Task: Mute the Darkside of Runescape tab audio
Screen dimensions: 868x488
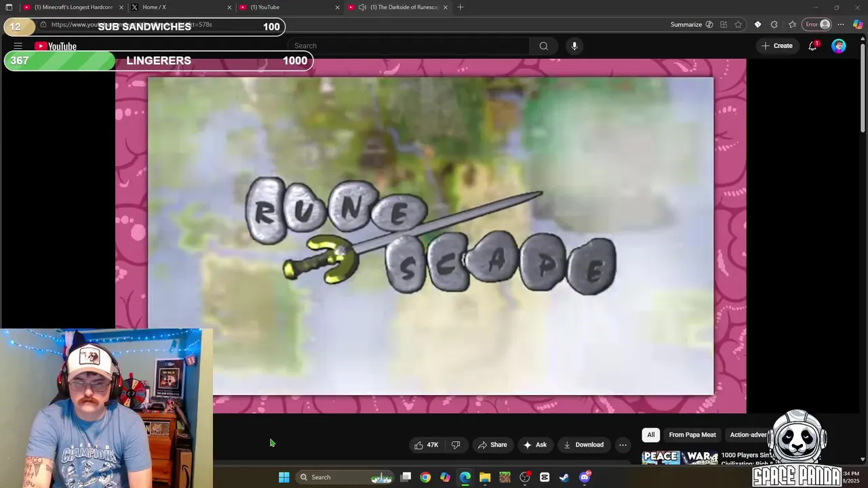Action: (363, 7)
